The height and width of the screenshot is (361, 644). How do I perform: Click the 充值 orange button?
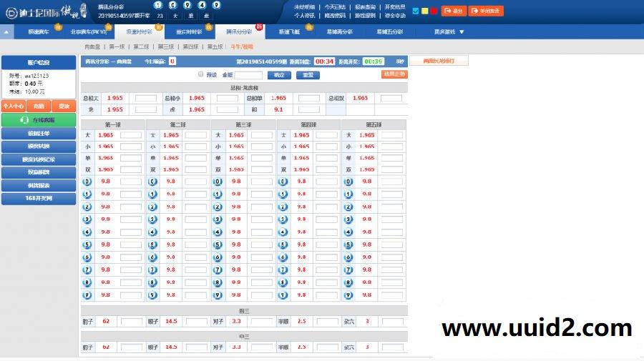[x=39, y=106]
